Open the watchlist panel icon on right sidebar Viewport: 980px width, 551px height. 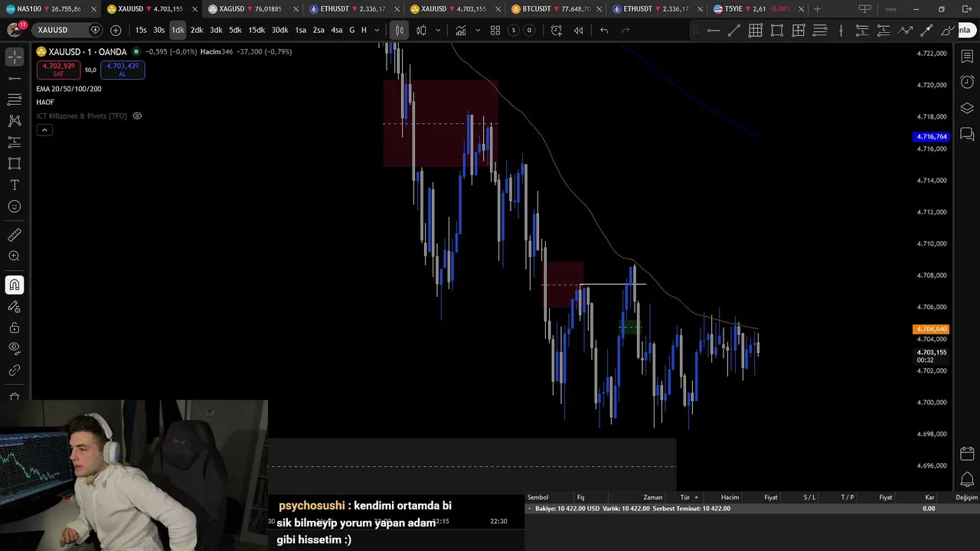pos(967,57)
